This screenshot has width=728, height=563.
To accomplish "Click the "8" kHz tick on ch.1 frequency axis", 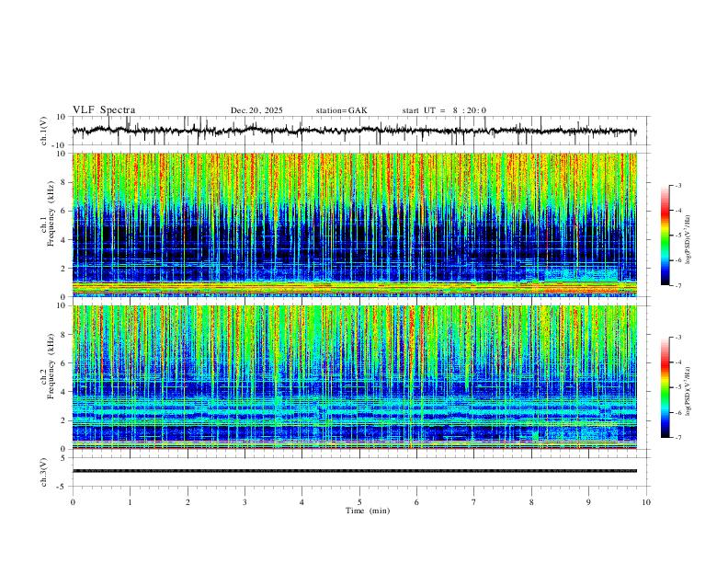I will [x=64, y=182].
